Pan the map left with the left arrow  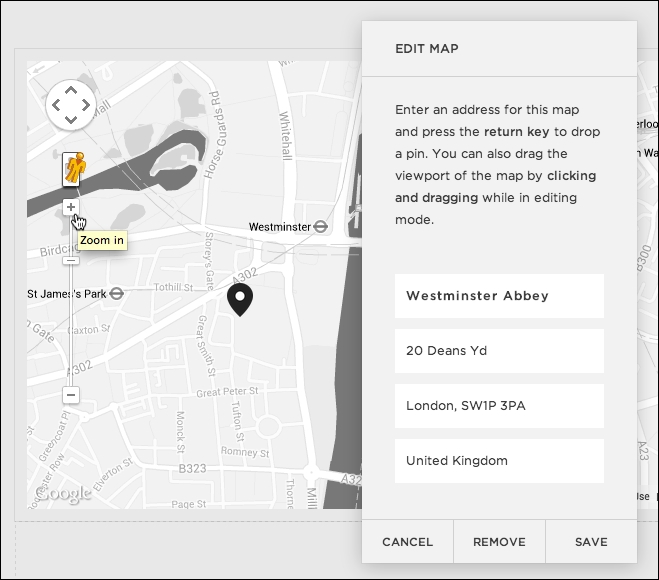tap(55, 105)
